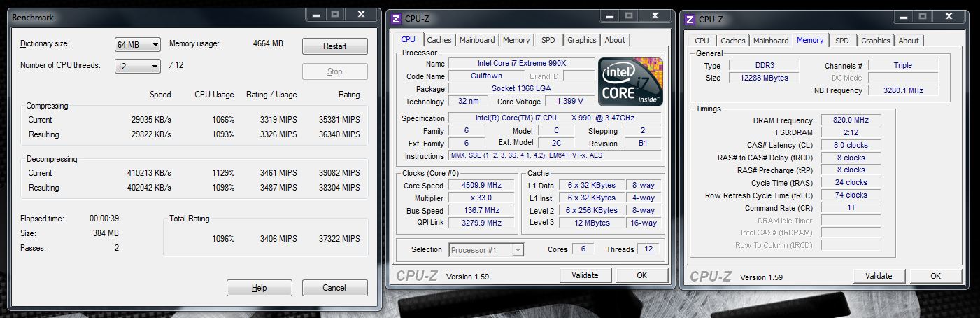Click the processor Name field 'Intel Core i7 Extreme 990X'
The width and height of the screenshot is (980, 318).
point(521,64)
